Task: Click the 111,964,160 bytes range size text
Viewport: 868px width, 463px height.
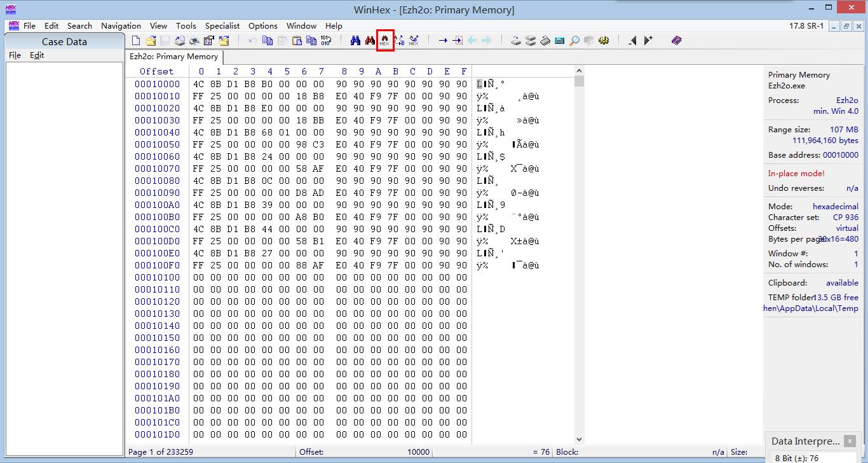Action: (x=825, y=141)
